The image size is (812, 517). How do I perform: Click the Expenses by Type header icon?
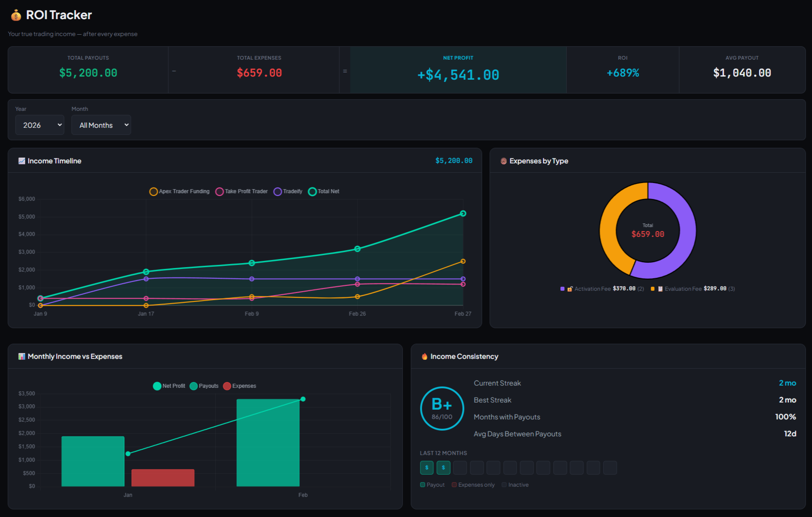click(x=503, y=161)
